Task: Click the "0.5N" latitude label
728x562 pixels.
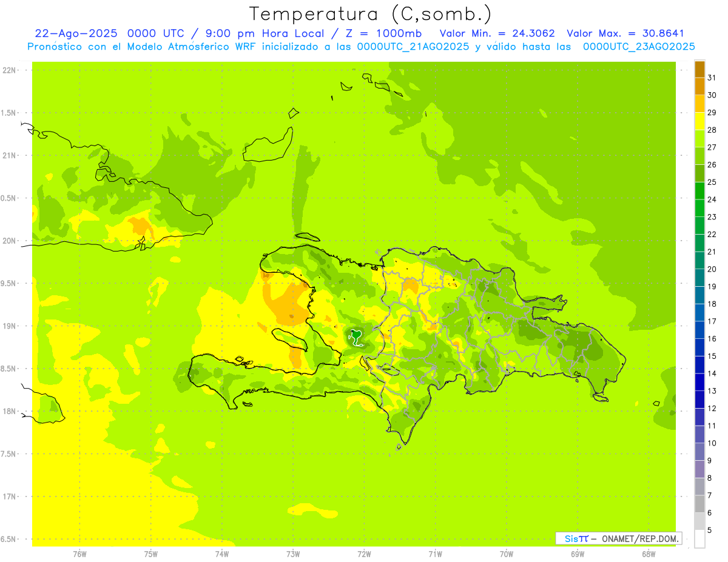Action: pyautogui.click(x=9, y=198)
